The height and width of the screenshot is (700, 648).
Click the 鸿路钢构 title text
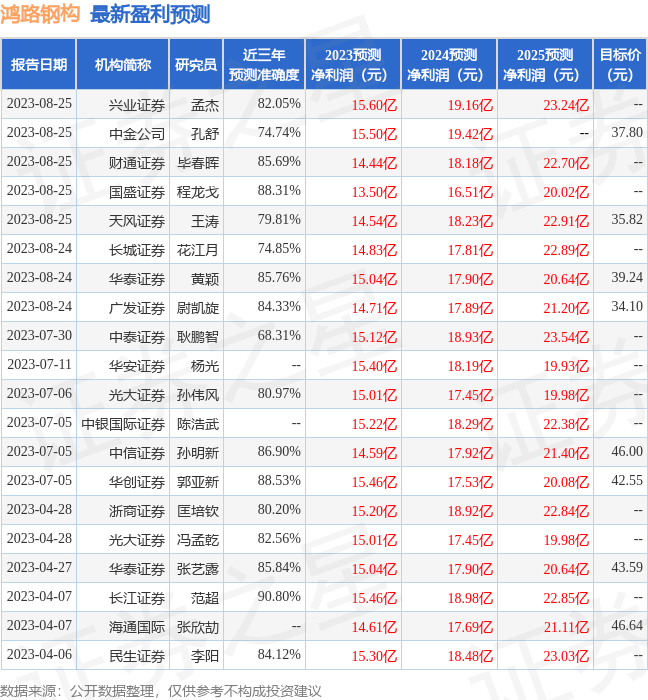40,14
